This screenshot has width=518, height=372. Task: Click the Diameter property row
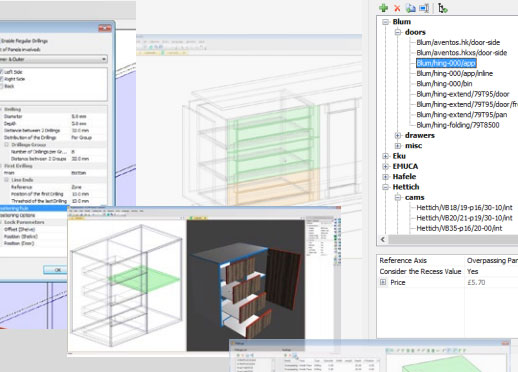pyautogui.click(x=53, y=116)
